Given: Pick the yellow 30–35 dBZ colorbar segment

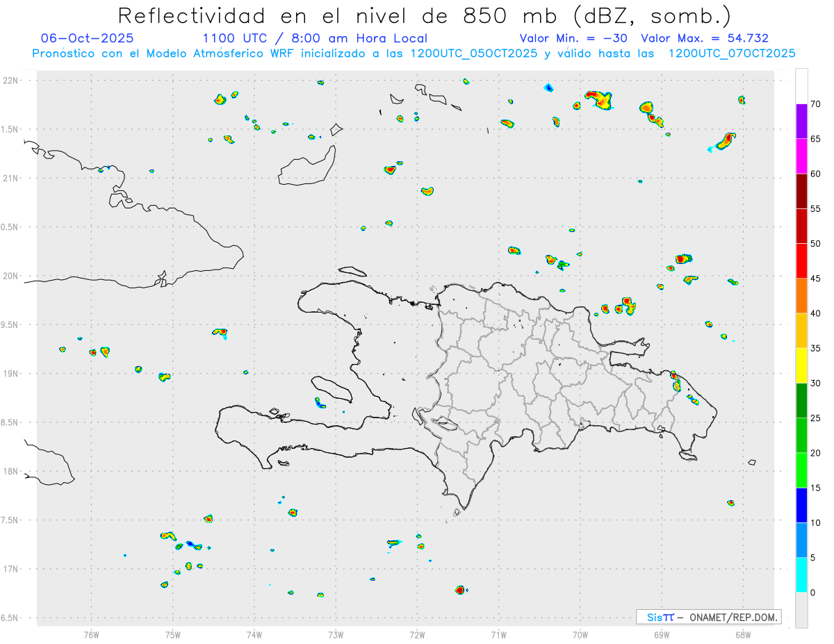Looking at the screenshot, I should click(801, 365).
